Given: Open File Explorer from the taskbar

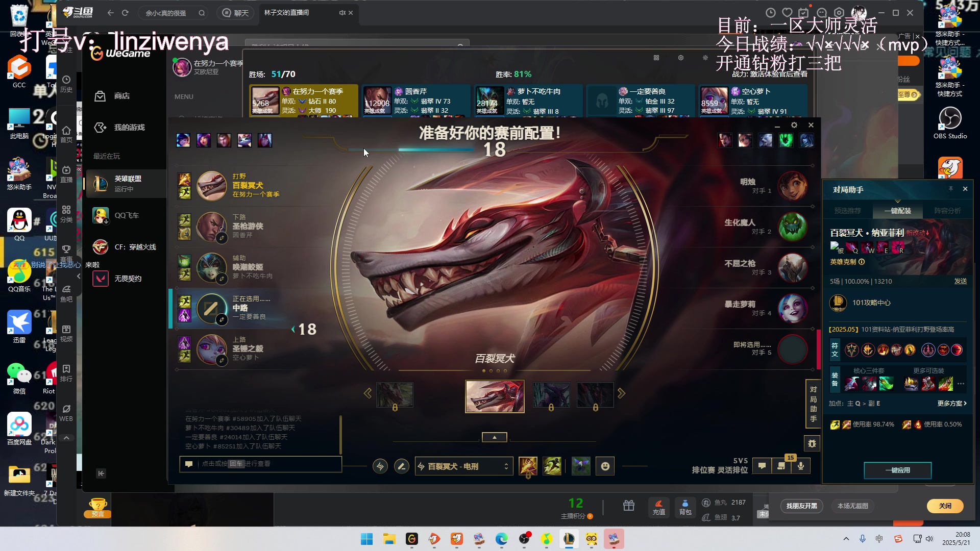Looking at the screenshot, I should (389, 539).
